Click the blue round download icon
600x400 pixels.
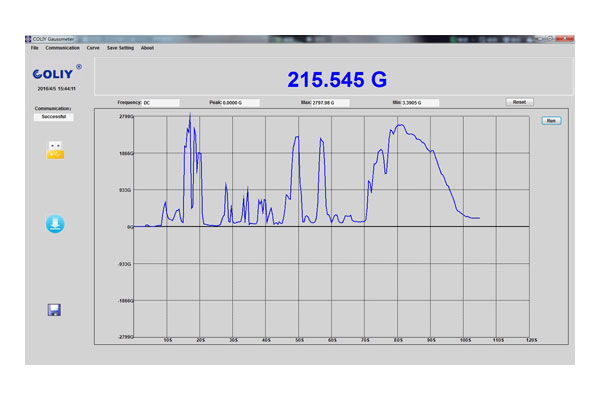[55, 224]
